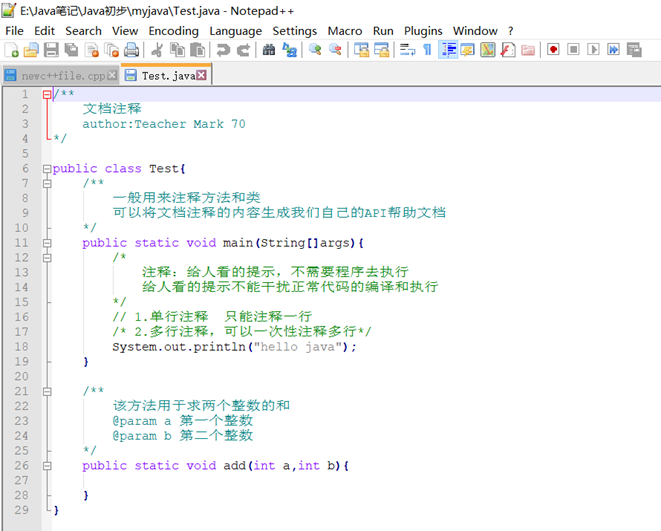Toggle Show All Characters pilcrow icon
The height and width of the screenshot is (531, 661).
point(427,50)
